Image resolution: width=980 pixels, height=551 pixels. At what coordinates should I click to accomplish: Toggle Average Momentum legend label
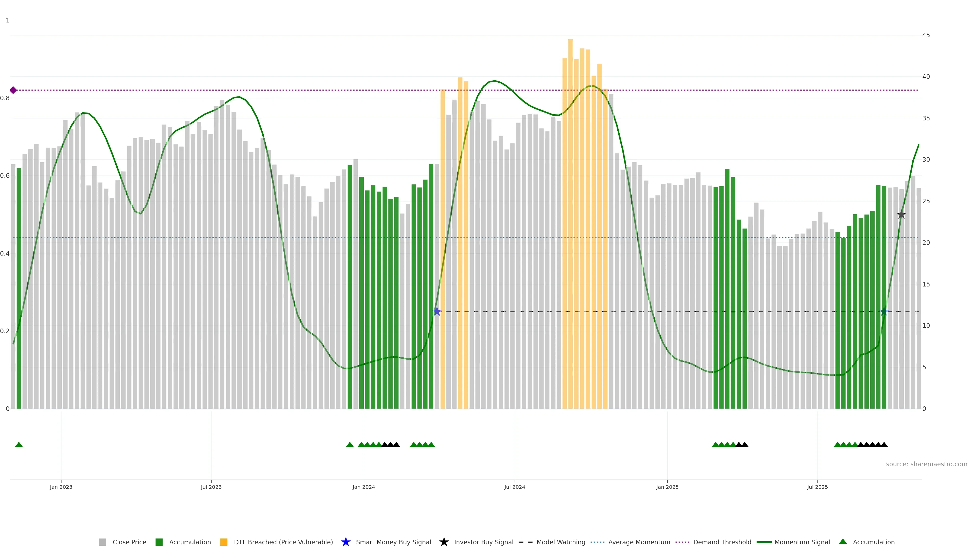[x=639, y=542]
